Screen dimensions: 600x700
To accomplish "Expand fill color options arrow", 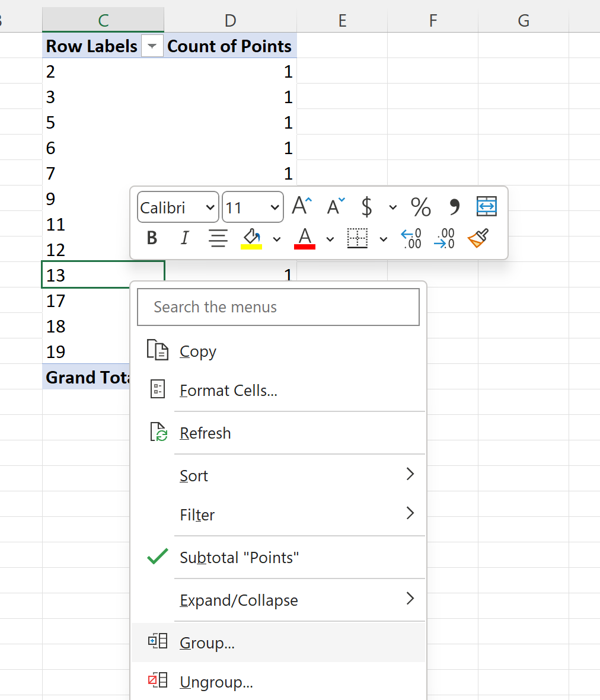I will pos(277,239).
